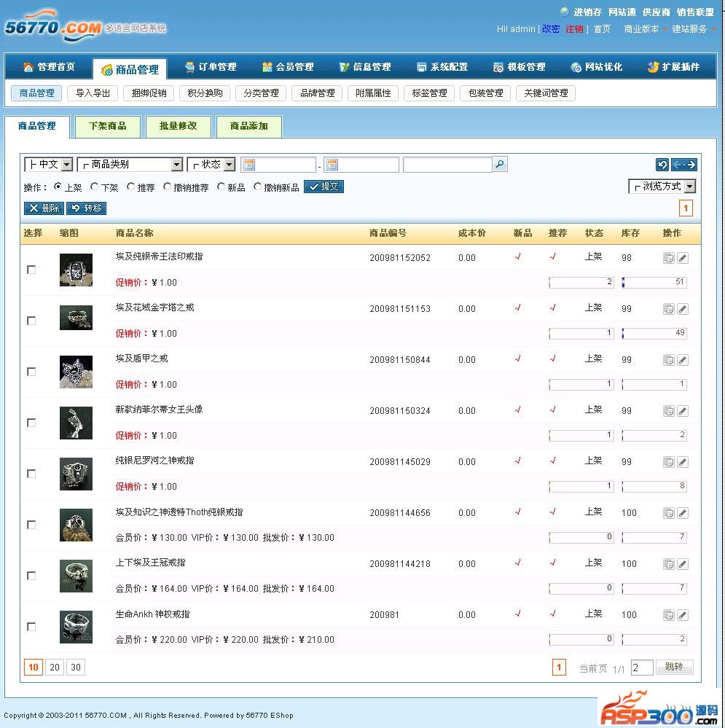Toggle 新品 mark for 埃及盾甲之戒
Screen dimensions: 725x728
517,359
